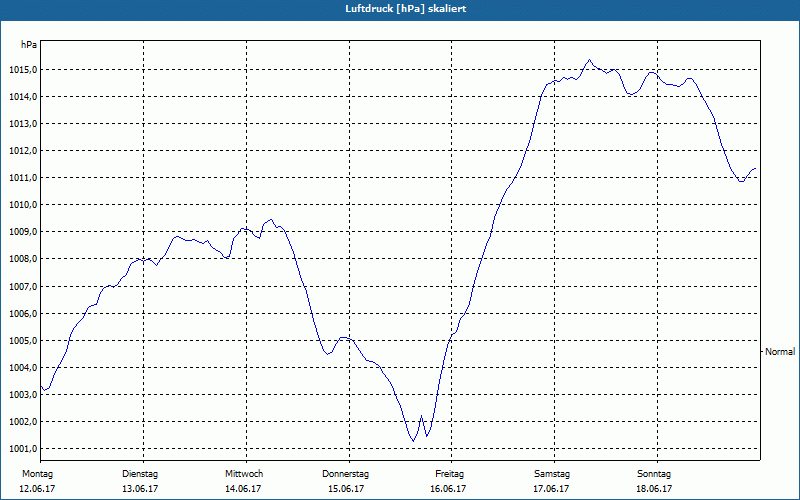800x500 pixels.
Task: Select the 1010,0 y-axis label
Action: 23,205
